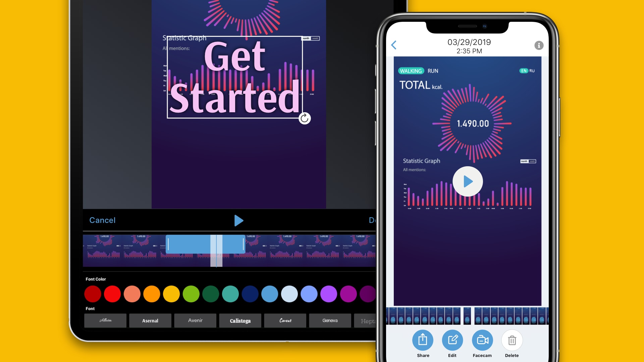Click the info icon on phone header
This screenshot has width=644, height=362.
[539, 45]
